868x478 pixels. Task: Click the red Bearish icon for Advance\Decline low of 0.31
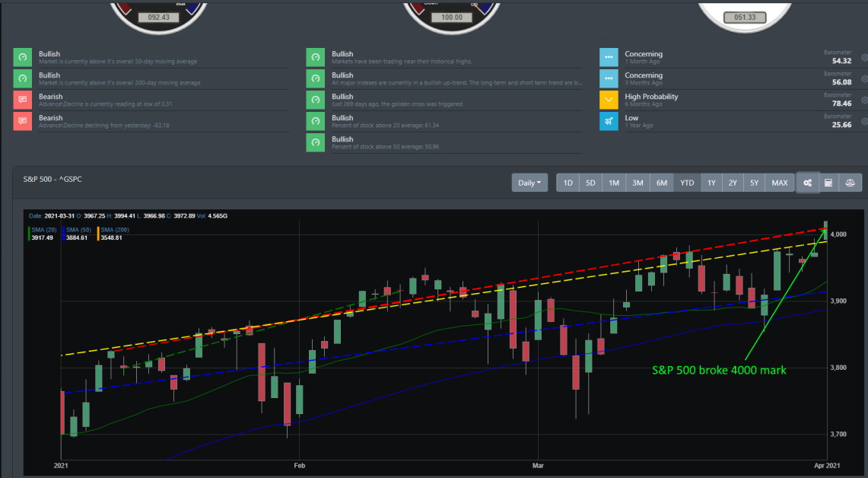point(23,100)
